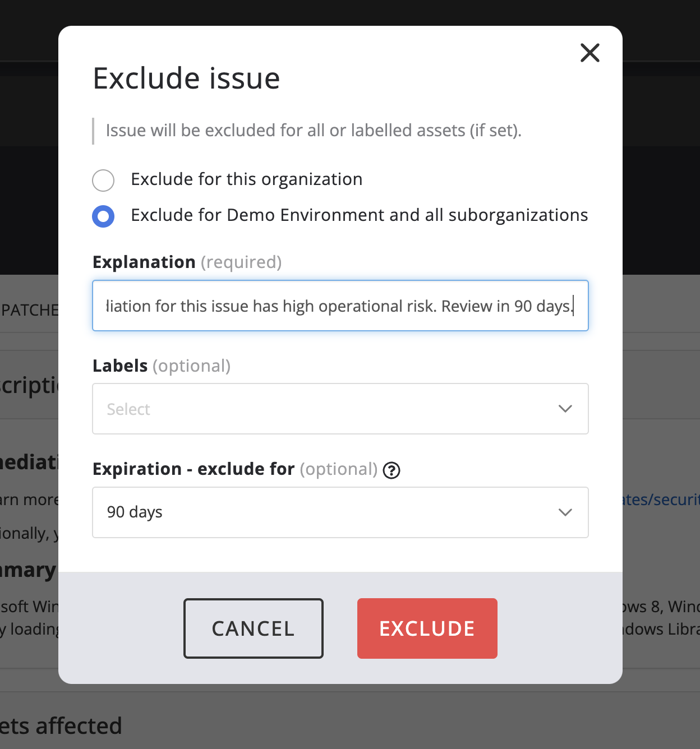Click the Labels dropdown chevron arrow
700x749 pixels.
[x=565, y=409]
